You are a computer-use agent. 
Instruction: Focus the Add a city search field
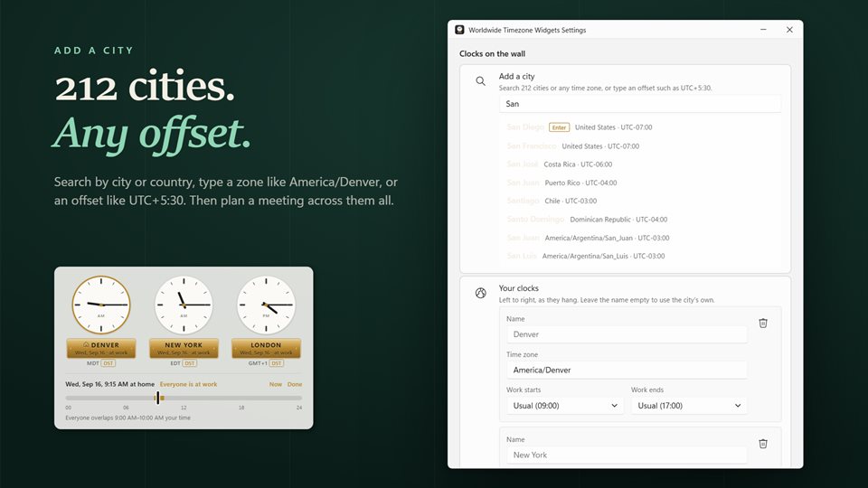pyautogui.click(x=640, y=104)
